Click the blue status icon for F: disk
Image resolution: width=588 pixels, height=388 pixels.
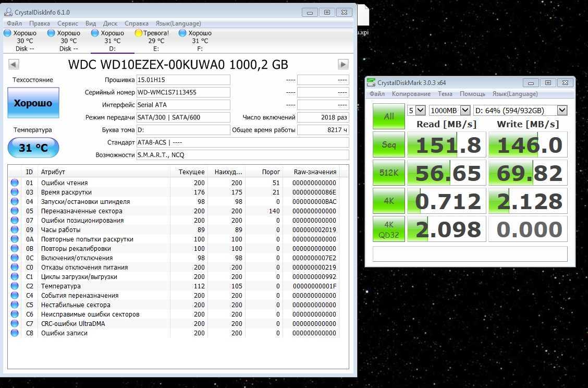(182, 33)
